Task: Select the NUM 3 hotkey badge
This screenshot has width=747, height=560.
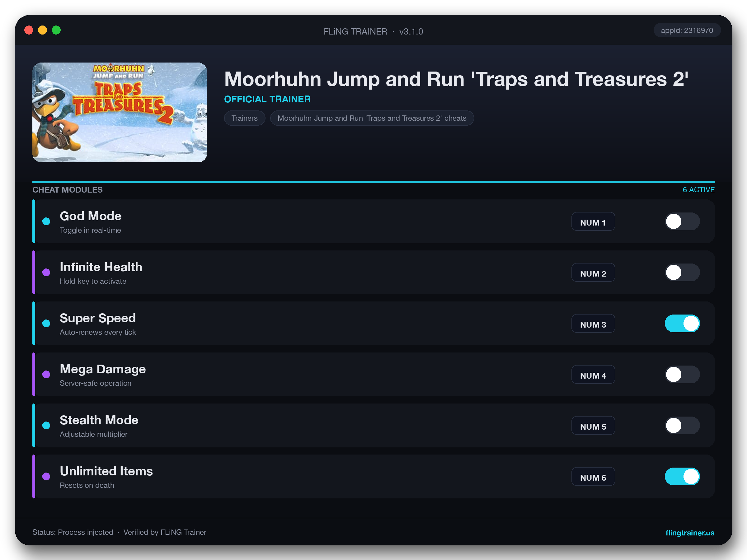Action: [593, 323]
